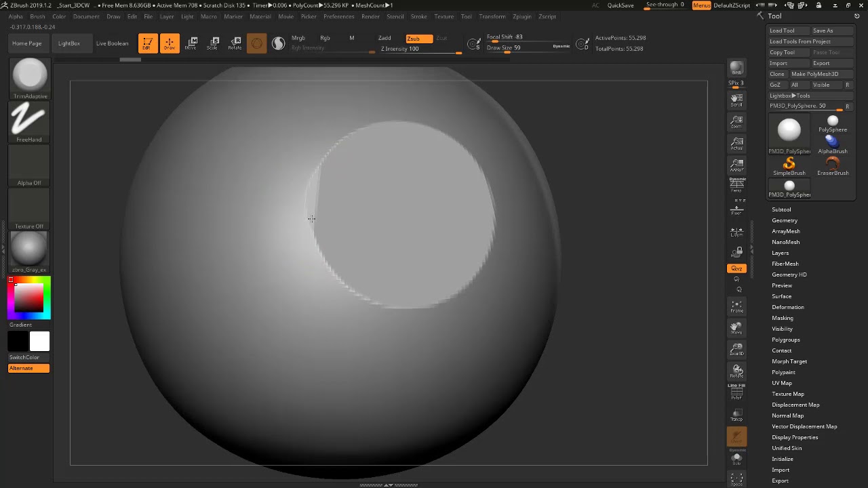The height and width of the screenshot is (488, 868).
Task: Select the Move gizmo icon in top shelf
Action: [x=191, y=43]
